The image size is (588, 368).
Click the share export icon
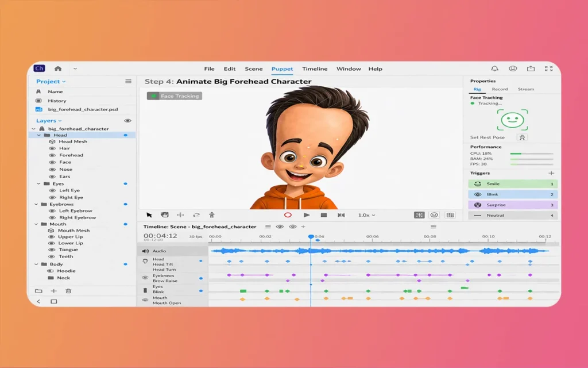pyautogui.click(x=531, y=68)
